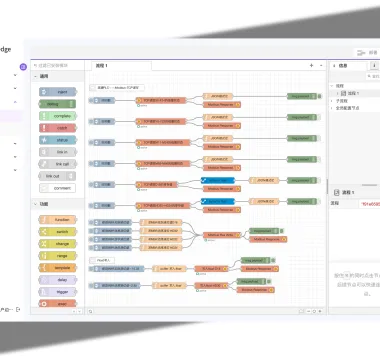Expand all palette categories with down arrow
This screenshot has height=360, width=380.
click(79, 311)
